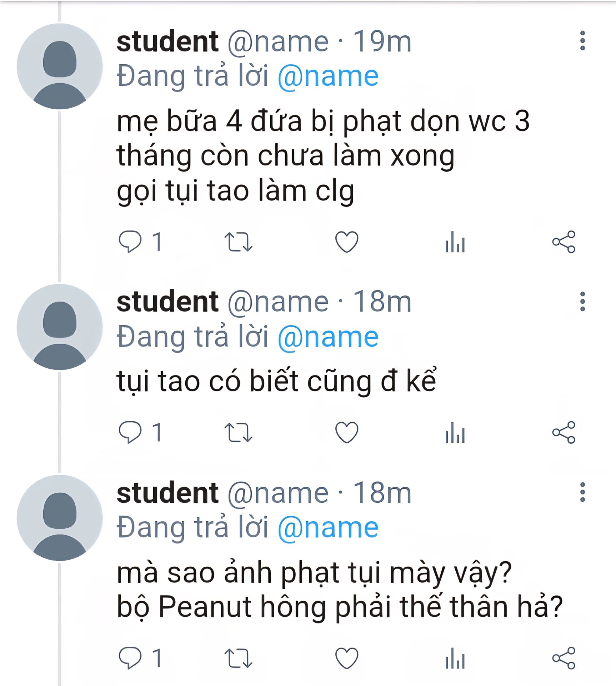The width and height of the screenshot is (616, 686).
Task: Reply to the Peanut tweet
Action: coord(130,658)
